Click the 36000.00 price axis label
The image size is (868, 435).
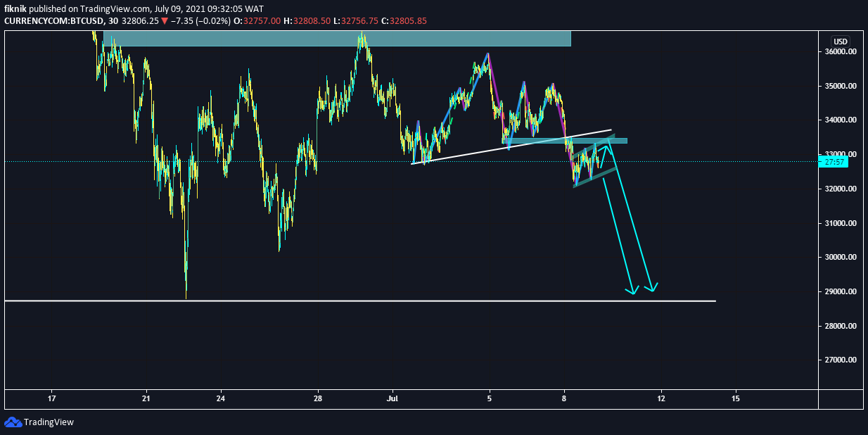tap(841, 52)
